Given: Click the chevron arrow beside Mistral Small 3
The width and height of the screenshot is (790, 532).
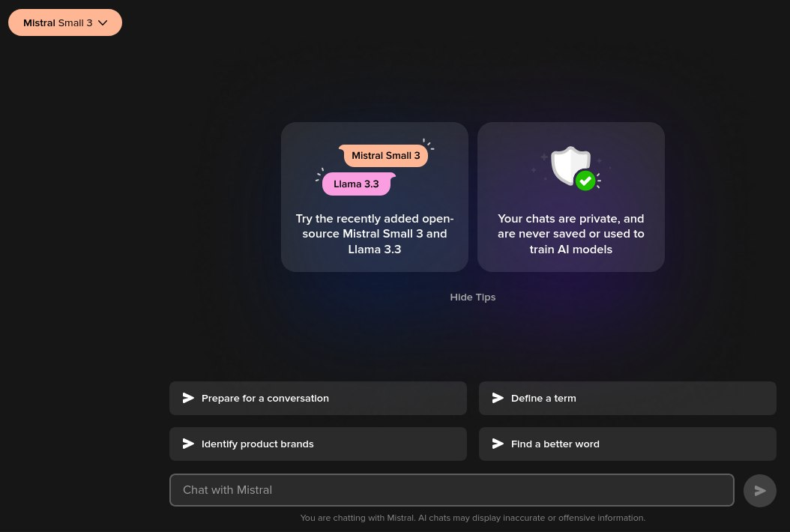Looking at the screenshot, I should coord(103,22).
